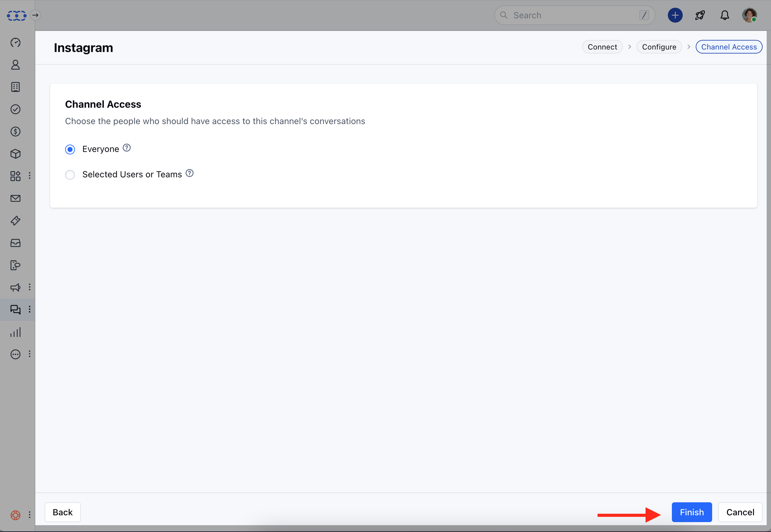Open more options beside apps grid icon
This screenshot has width=771, height=532.
click(30, 176)
